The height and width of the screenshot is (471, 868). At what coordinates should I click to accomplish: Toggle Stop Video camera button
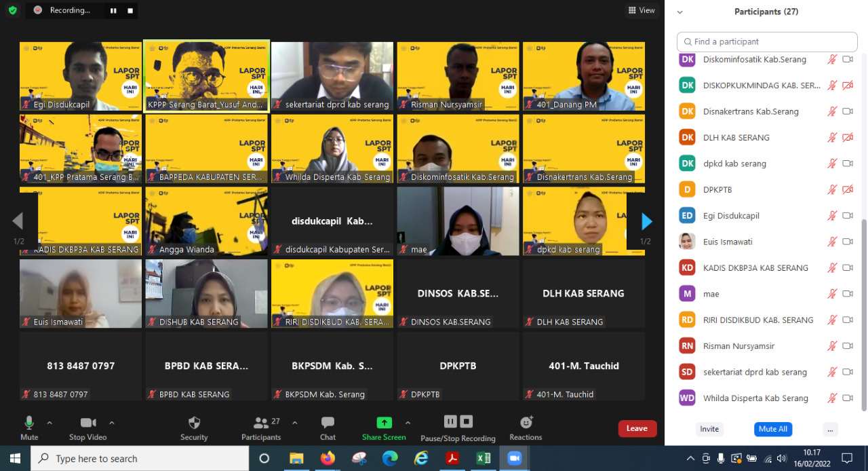click(87, 423)
